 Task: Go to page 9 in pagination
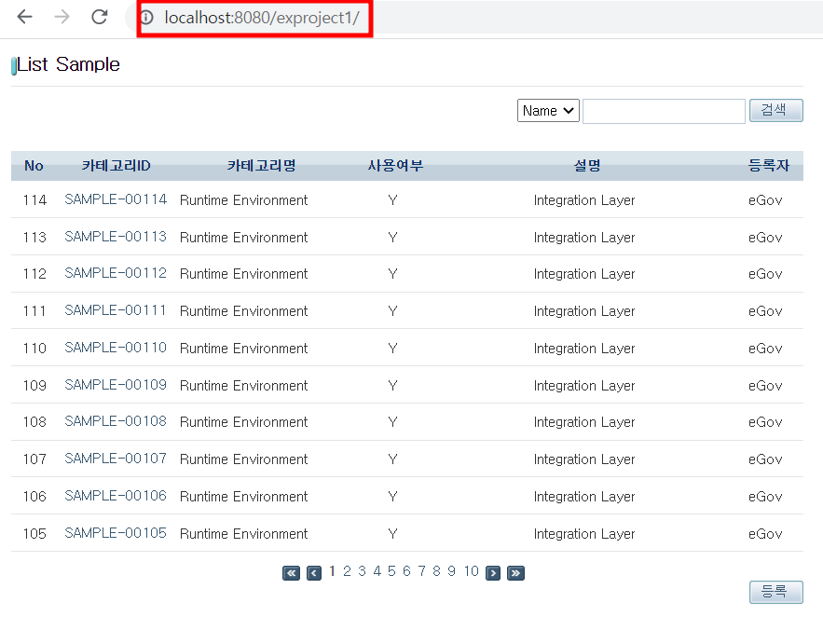[x=451, y=571]
